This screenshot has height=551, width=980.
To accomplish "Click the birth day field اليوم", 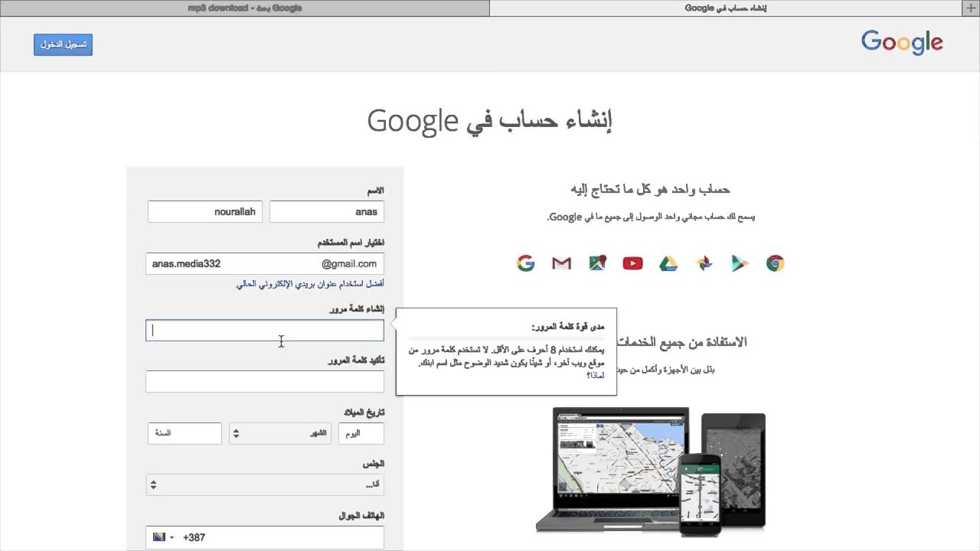I will click(361, 433).
